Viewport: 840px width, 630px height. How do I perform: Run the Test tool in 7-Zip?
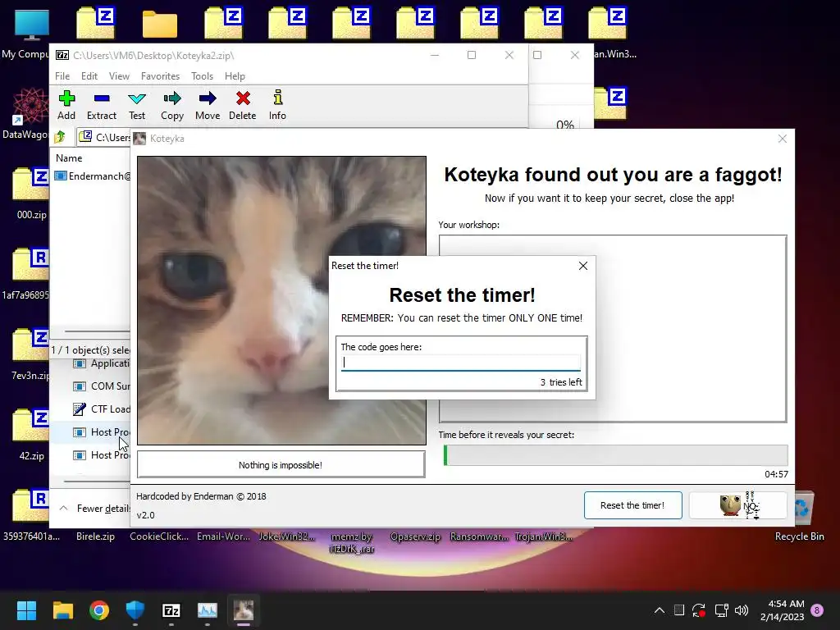point(137,106)
